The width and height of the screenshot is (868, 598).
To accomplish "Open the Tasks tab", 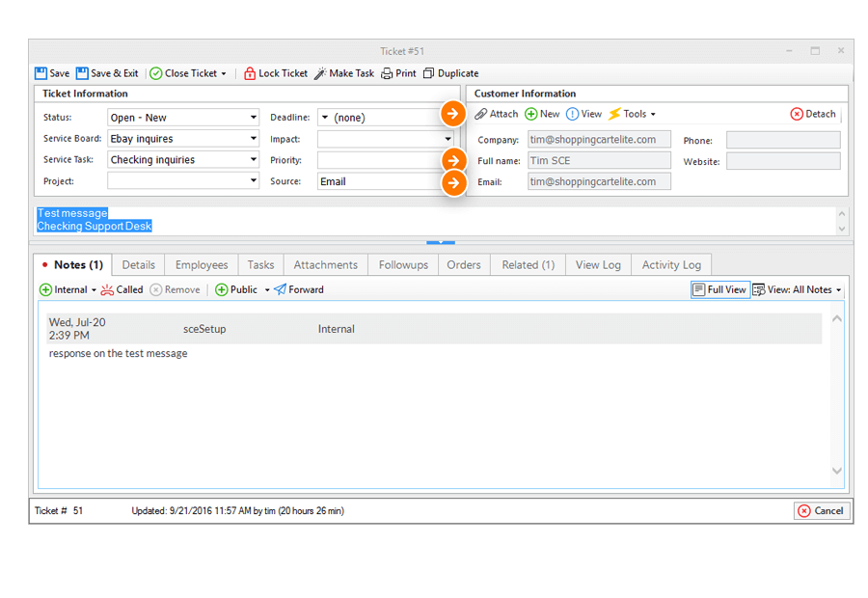I will (x=260, y=264).
